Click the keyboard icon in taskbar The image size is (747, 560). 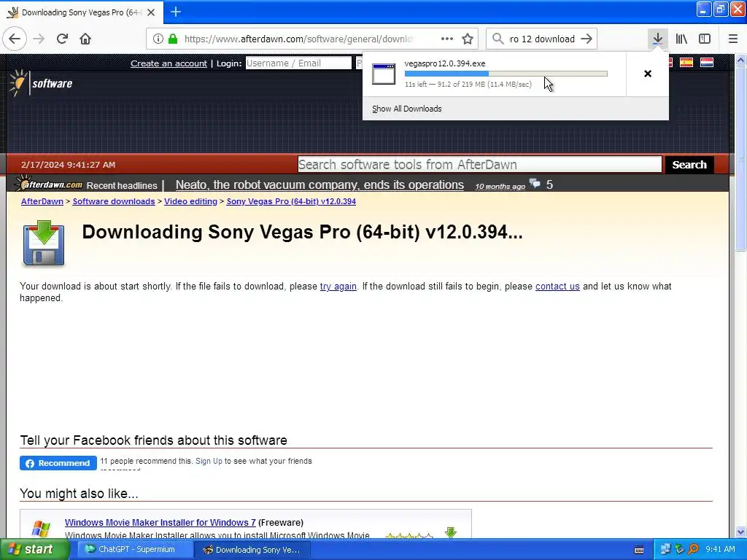[x=639, y=550]
